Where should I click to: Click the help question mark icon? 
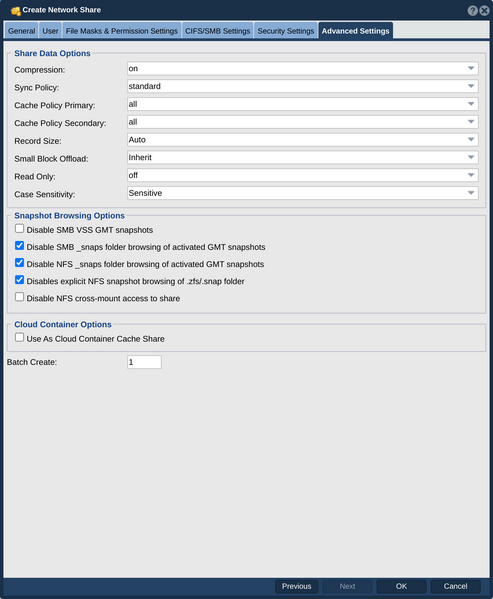(x=472, y=10)
